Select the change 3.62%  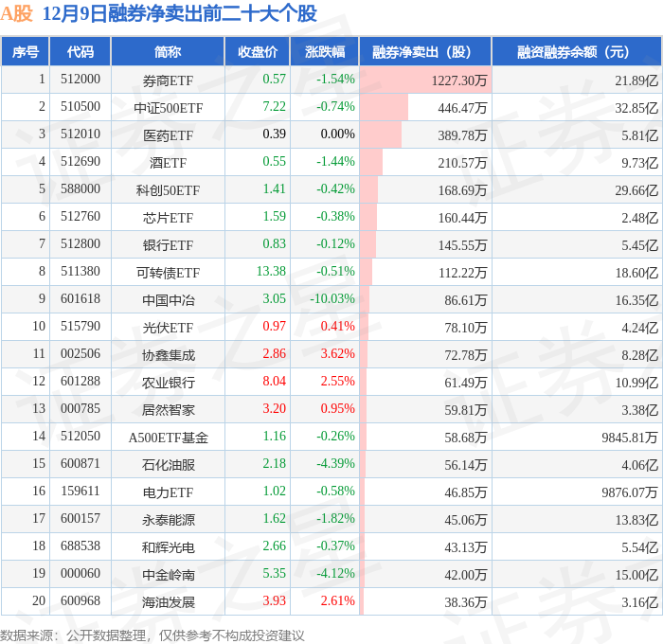coord(337,354)
